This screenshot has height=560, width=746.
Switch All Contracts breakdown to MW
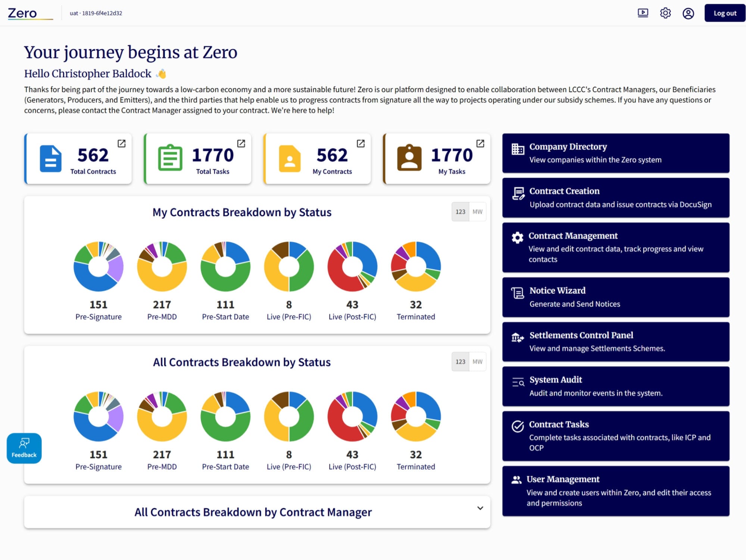pos(477,362)
